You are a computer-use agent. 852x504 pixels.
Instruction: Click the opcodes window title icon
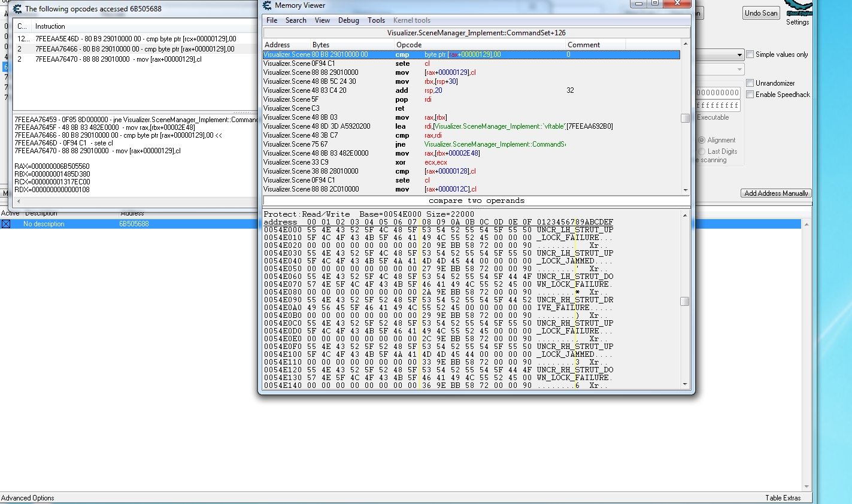click(x=17, y=9)
